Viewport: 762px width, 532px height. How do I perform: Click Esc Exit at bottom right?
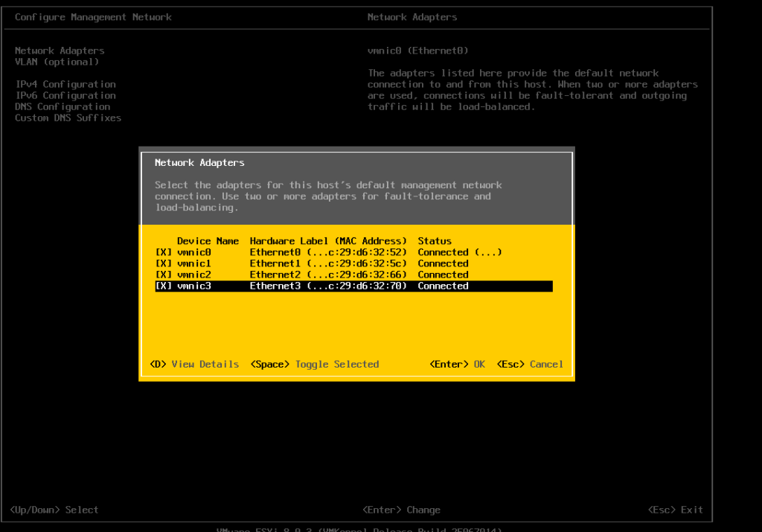click(676, 510)
